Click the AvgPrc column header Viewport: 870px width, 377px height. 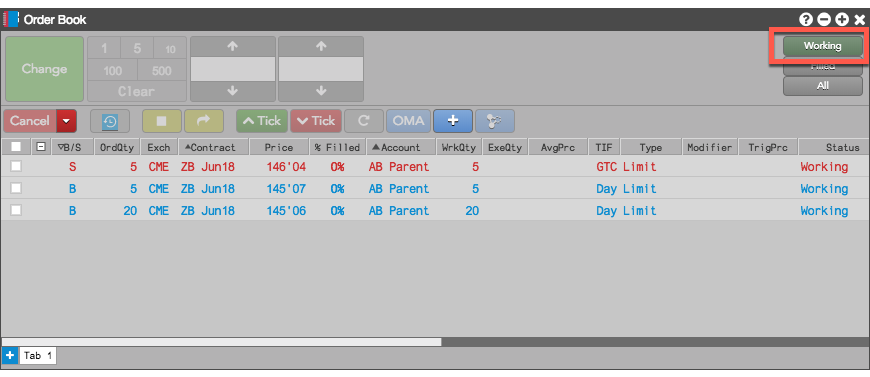click(557, 147)
